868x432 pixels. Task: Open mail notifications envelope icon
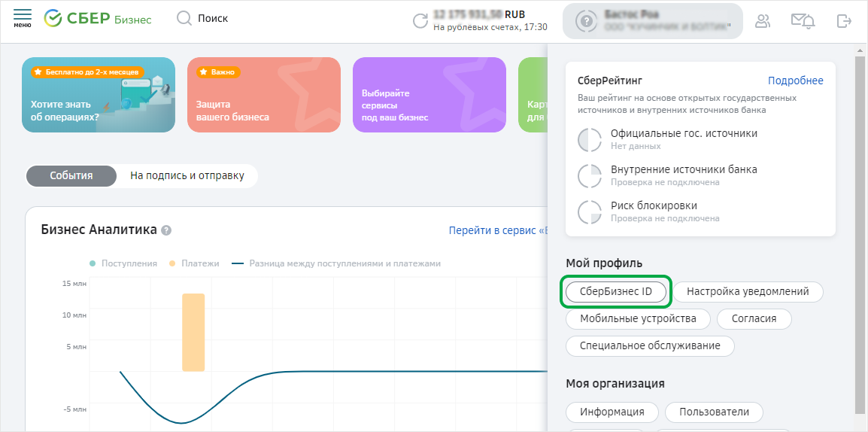(803, 21)
